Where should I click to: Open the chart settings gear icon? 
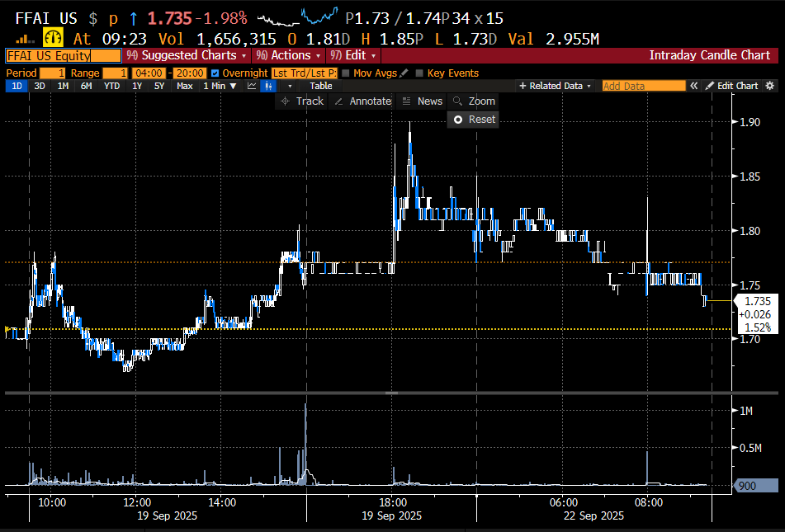(x=770, y=86)
